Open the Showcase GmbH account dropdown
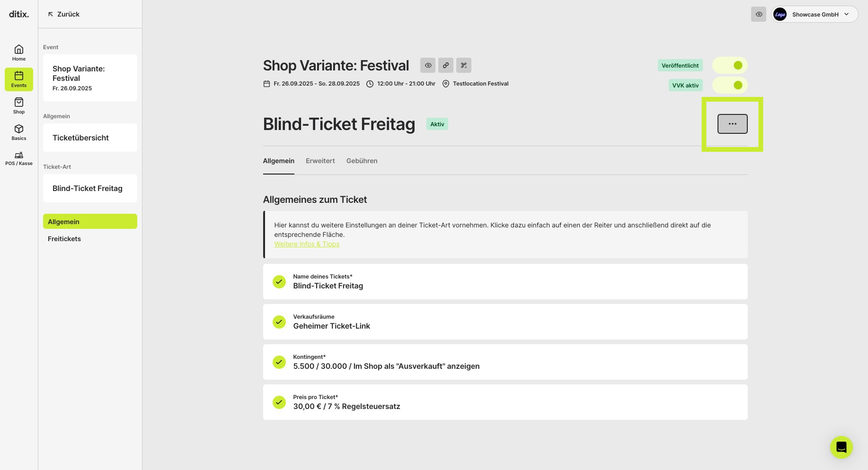Screen dimensions: 868x470 tap(815, 14)
